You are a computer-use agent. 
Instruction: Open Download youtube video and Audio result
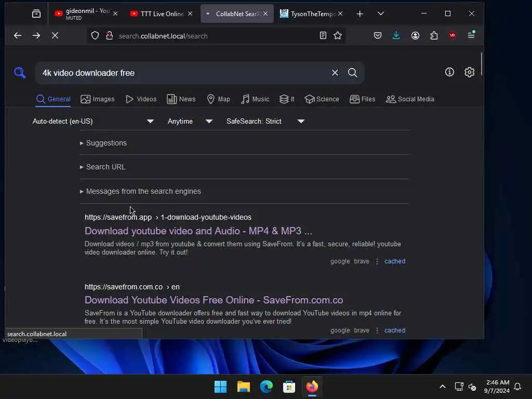[x=198, y=231]
